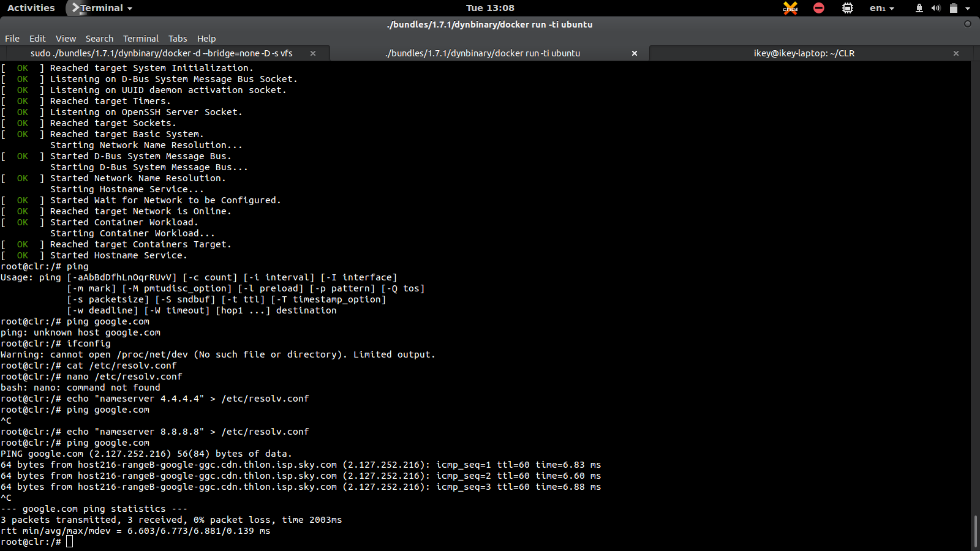This screenshot has height=551, width=980.
Task: Switch to the ikey@ikey-laptop: ~/CLR tab
Action: tap(804, 53)
